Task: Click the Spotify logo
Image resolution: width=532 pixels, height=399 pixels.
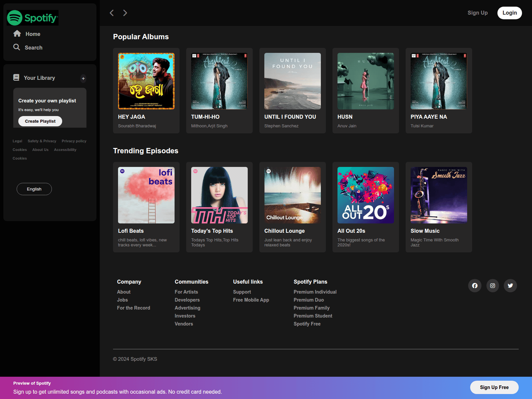Action: [x=33, y=18]
